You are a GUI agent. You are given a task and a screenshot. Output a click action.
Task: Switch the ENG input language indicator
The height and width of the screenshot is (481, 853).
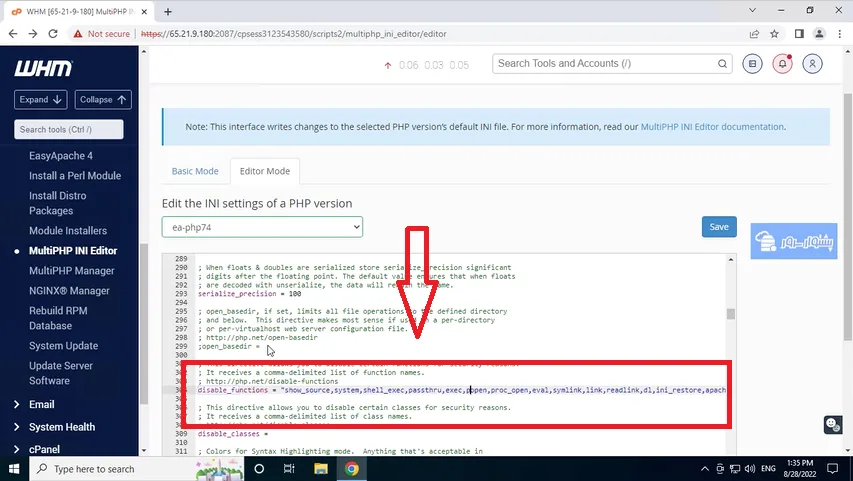(768, 469)
